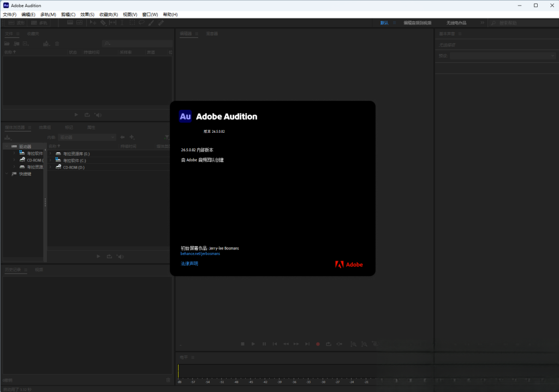Select the Time Selection I-beam tool

pos(122,22)
